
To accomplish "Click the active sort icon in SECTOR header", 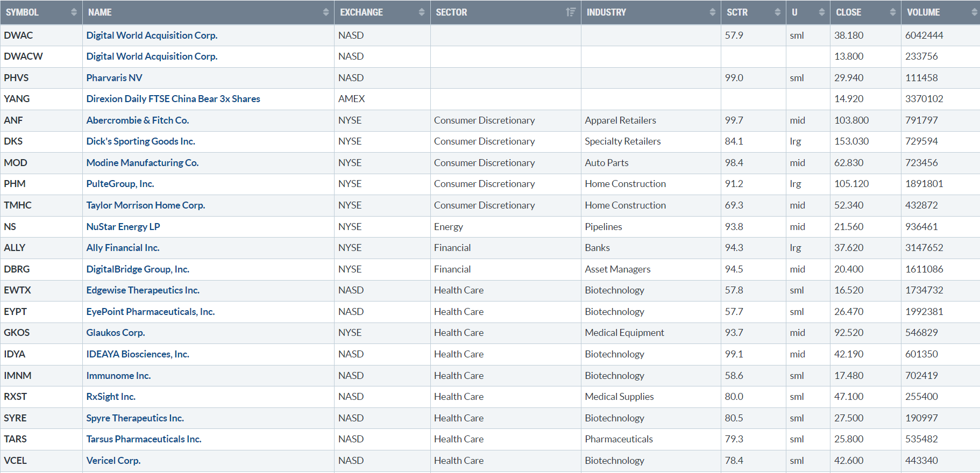I will (571, 12).
